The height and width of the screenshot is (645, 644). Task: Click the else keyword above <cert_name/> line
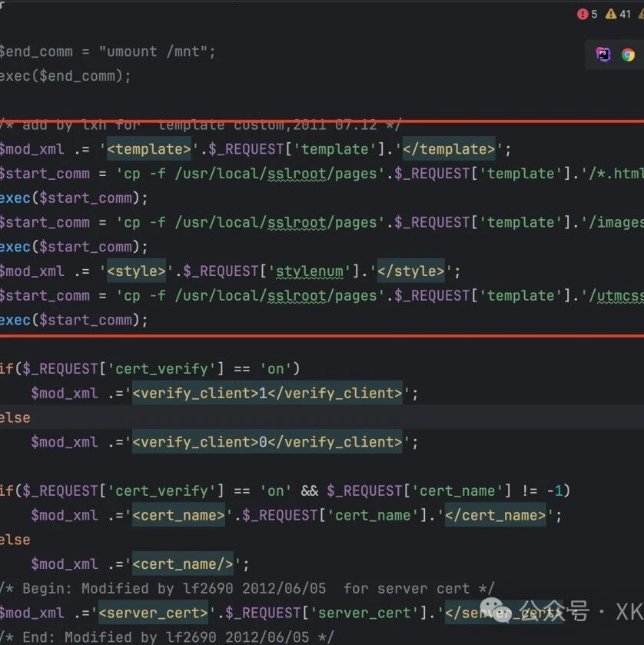click(15, 540)
